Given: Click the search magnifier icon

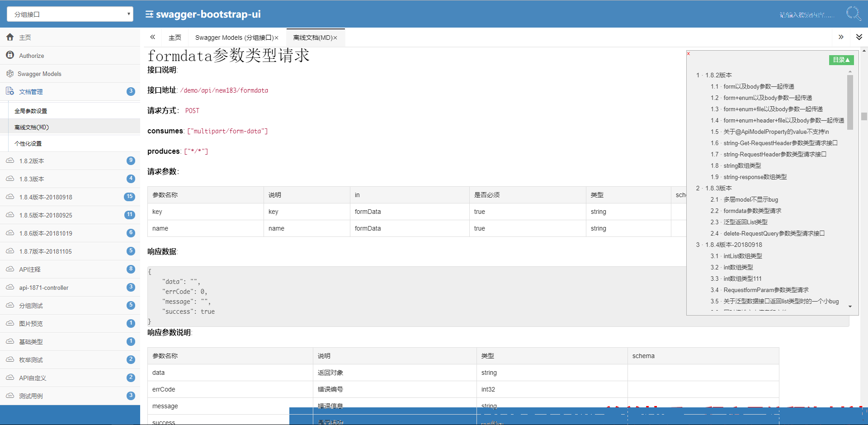Looking at the screenshot, I should (x=854, y=14).
